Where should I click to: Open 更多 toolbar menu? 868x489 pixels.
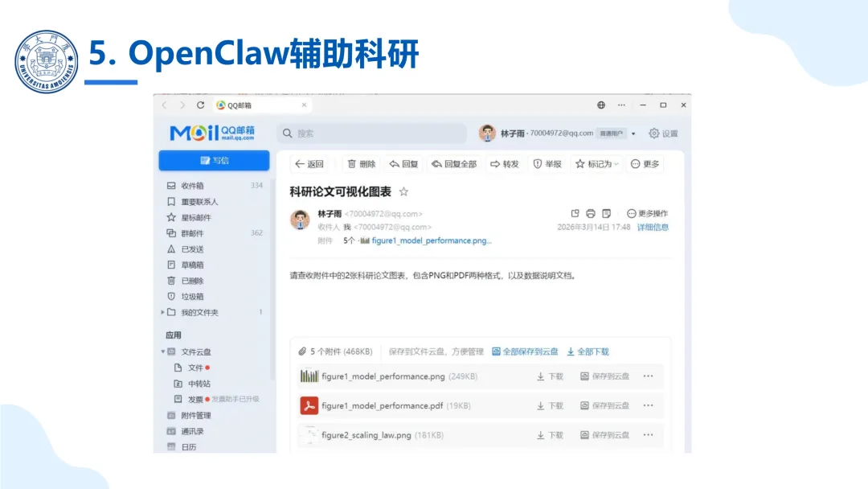pos(645,164)
